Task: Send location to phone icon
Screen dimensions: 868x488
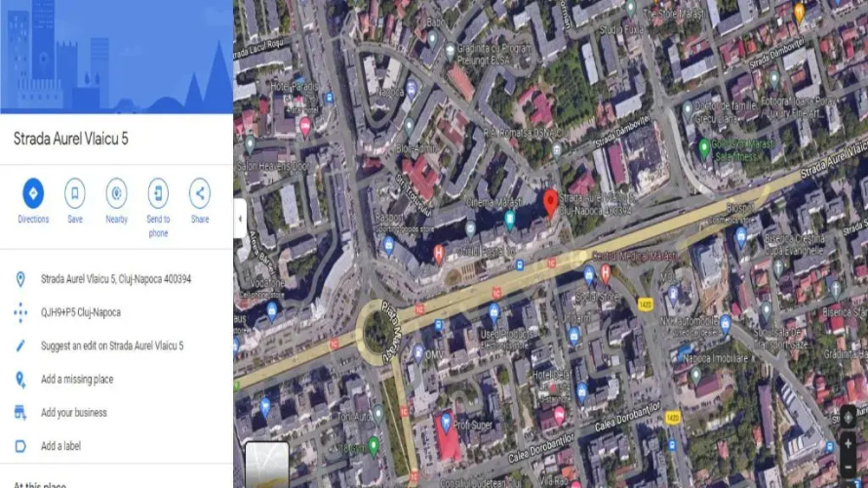Action: [x=158, y=193]
